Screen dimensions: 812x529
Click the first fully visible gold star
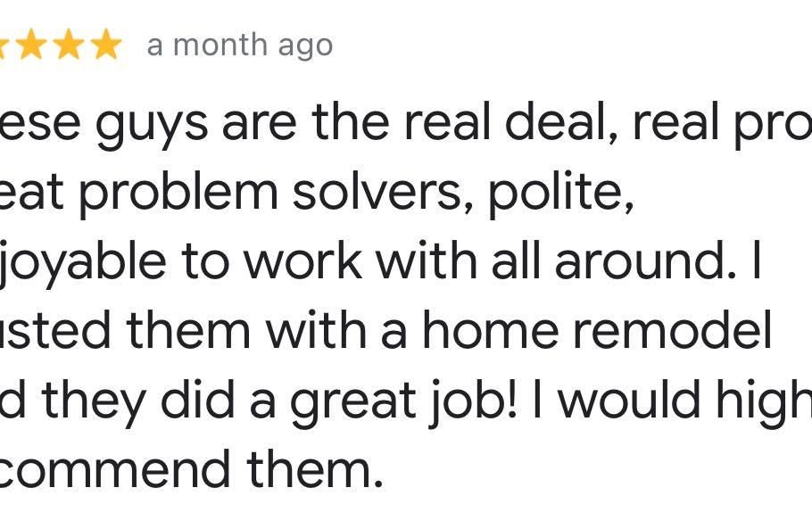pos(32,45)
